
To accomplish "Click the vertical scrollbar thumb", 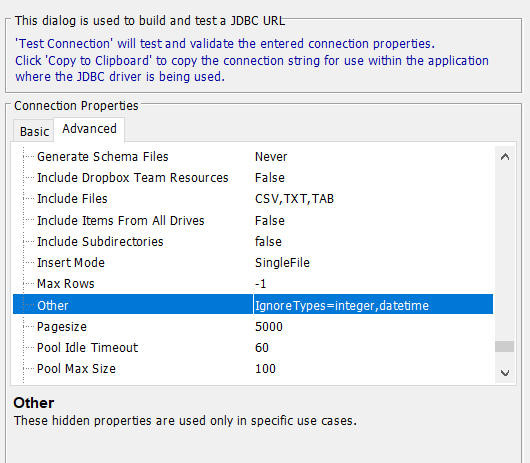I will (x=505, y=347).
